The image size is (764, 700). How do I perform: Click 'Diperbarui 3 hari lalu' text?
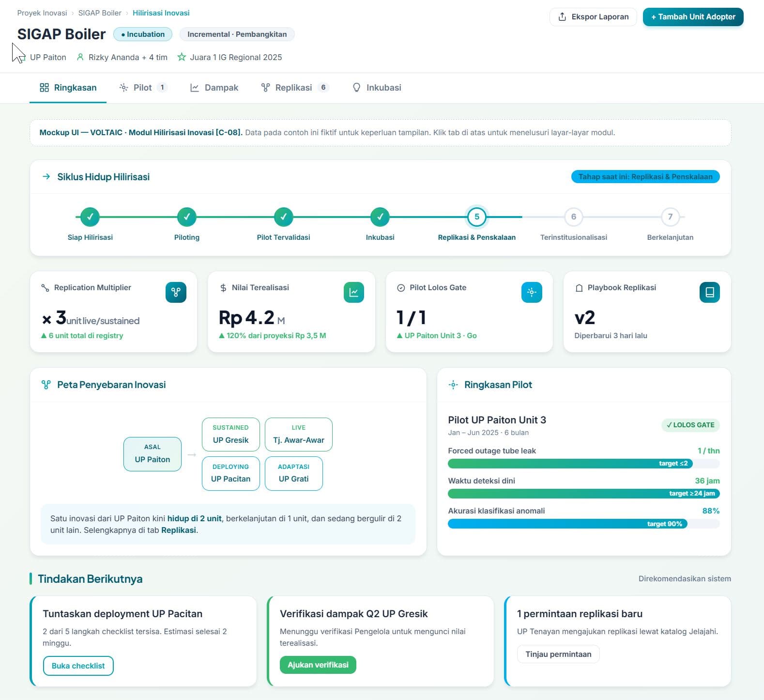(x=611, y=336)
